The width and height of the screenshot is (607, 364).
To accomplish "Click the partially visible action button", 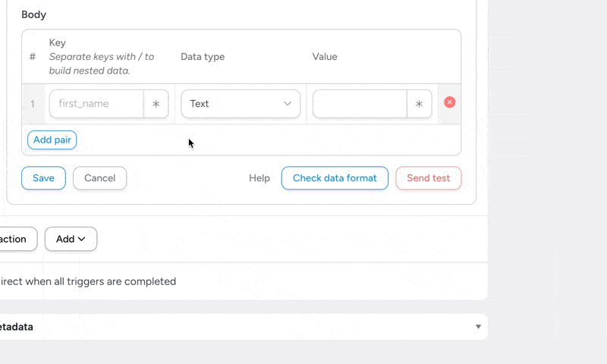I will (15, 239).
